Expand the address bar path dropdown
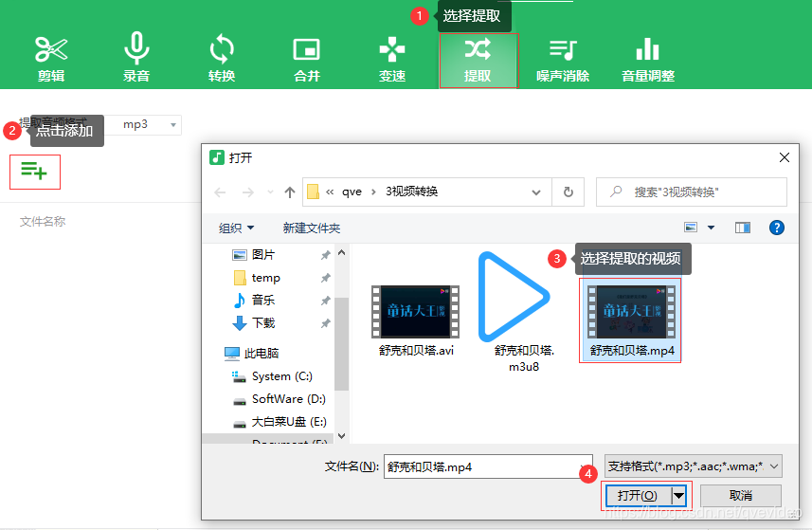 click(536, 192)
